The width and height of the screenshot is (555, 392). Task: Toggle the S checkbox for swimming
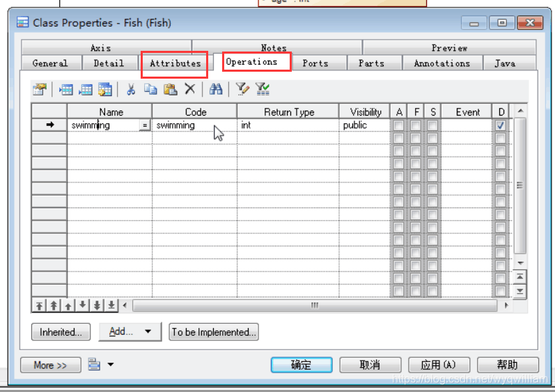(x=432, y=125)
